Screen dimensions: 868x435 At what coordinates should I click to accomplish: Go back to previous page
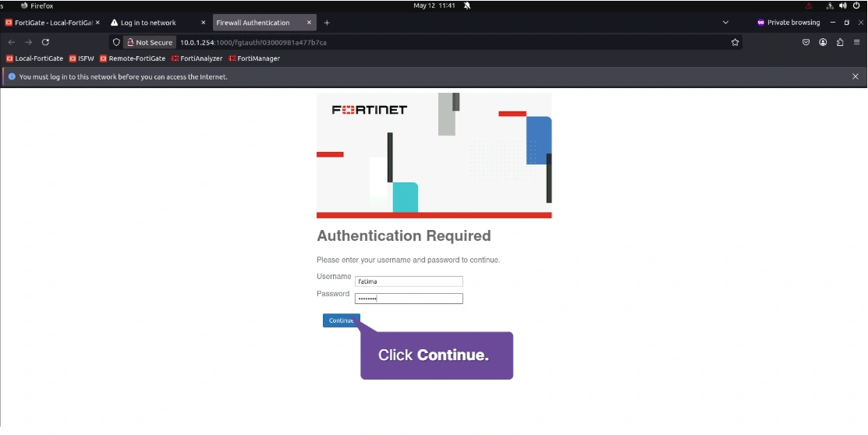point(12,42)
